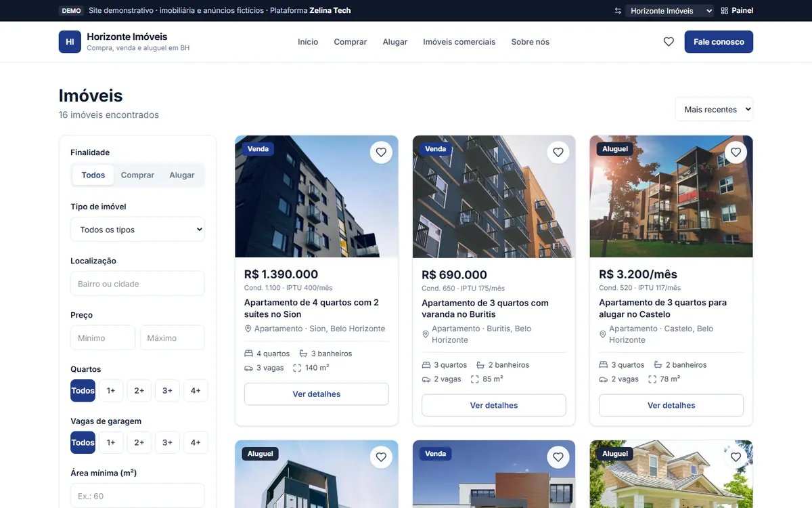Click the R$ 1.390.000 price
The image size is (812, 508).
pos(281,274)
